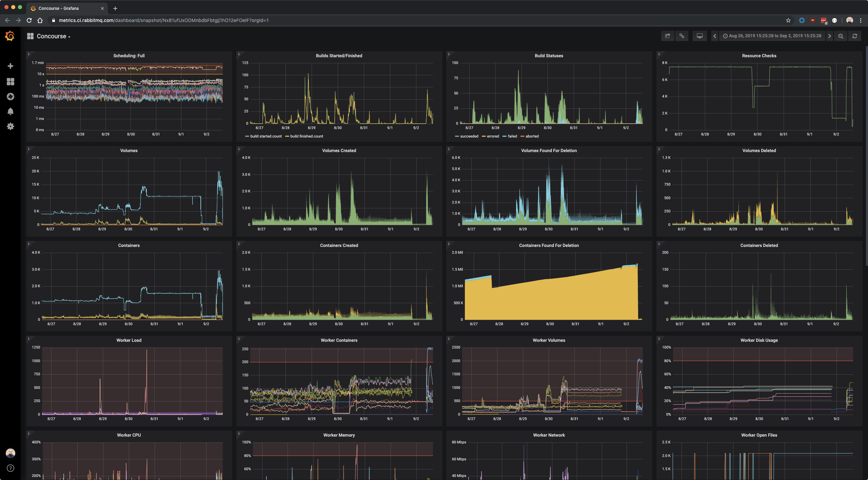Open Worker Containers panel title menu
Viewport: 868px width, 480px height.
pyautogui.click(x=339, y=340)
